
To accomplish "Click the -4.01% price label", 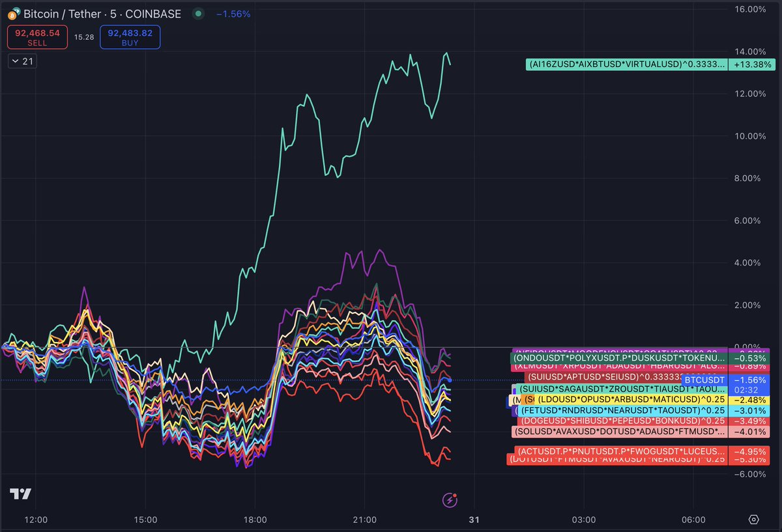I will [751, 431].
